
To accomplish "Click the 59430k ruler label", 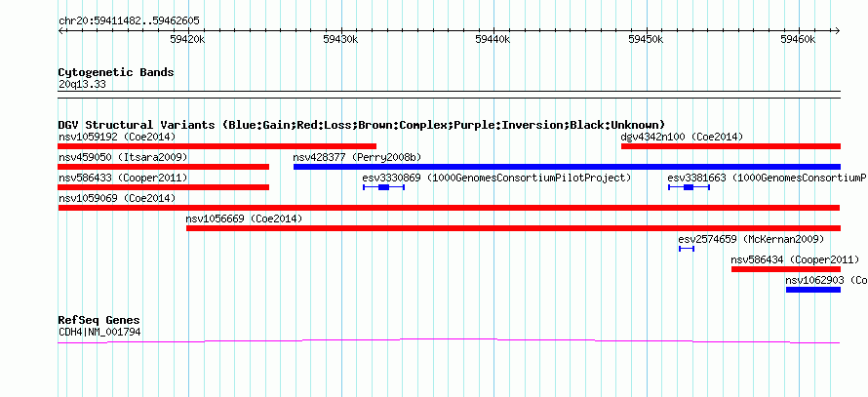I will (340, 39).
